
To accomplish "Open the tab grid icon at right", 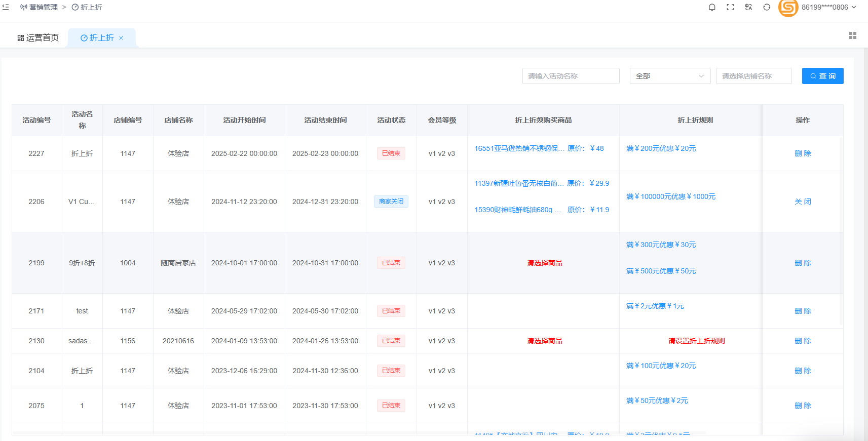I will (853, 35).
